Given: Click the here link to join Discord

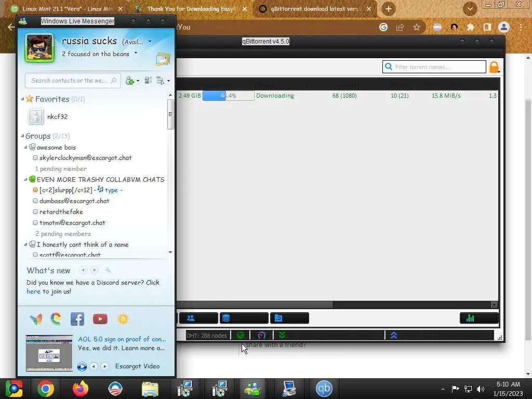Looking at the screenshot, I should [33, 291].
